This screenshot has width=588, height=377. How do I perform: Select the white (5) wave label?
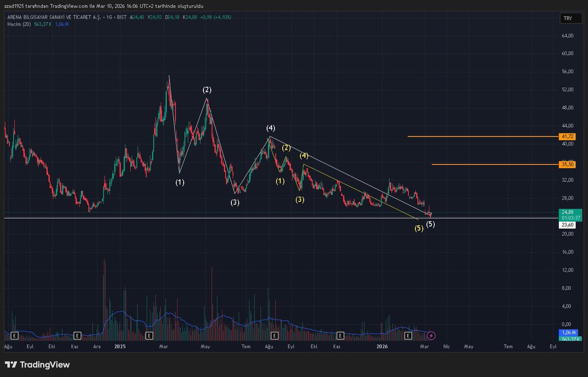tap(430, 224)
